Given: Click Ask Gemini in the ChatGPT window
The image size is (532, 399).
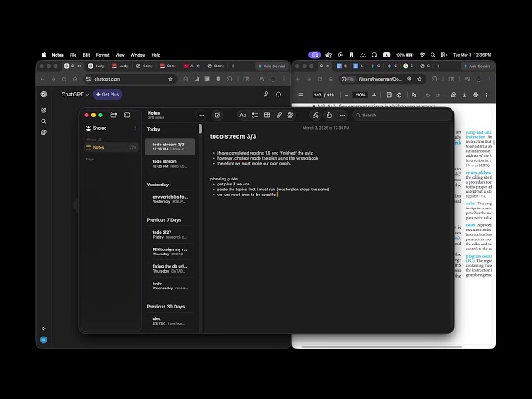Looking at the screenshot, I should coord(272,66).
